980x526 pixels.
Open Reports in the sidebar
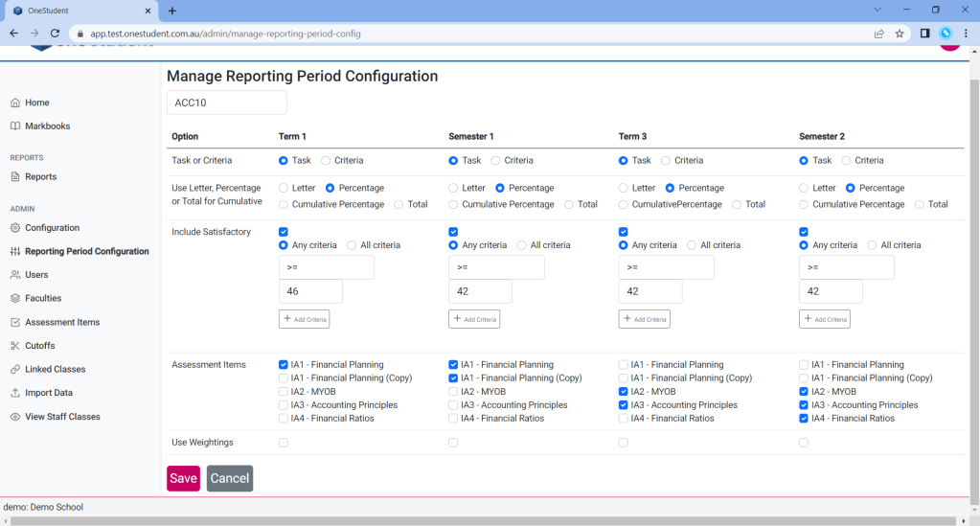coord(40,177)
